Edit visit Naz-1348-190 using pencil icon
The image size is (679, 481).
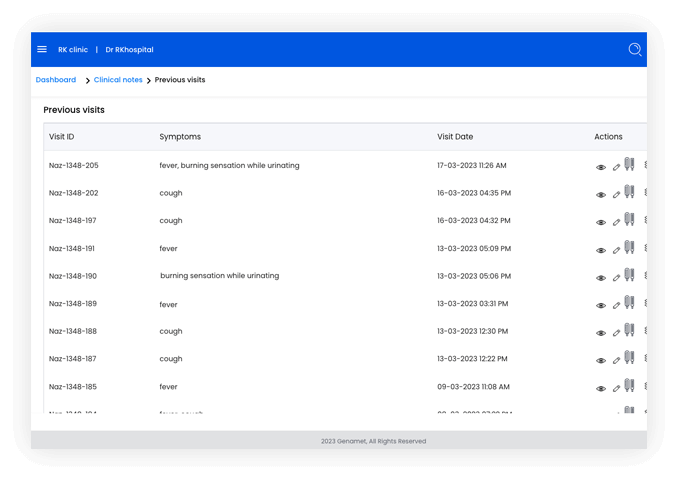click(x=616, y=277)
